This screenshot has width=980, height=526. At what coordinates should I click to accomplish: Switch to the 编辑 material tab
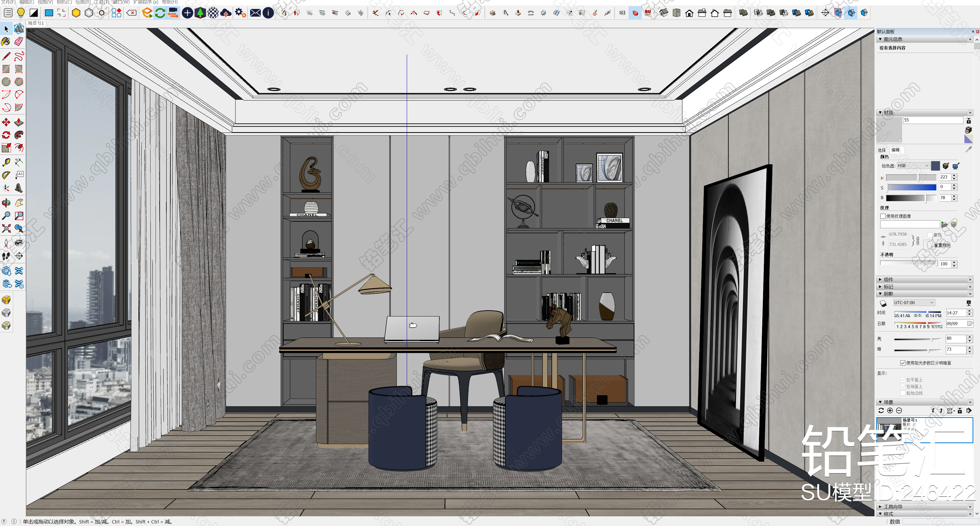click(895, 150)
